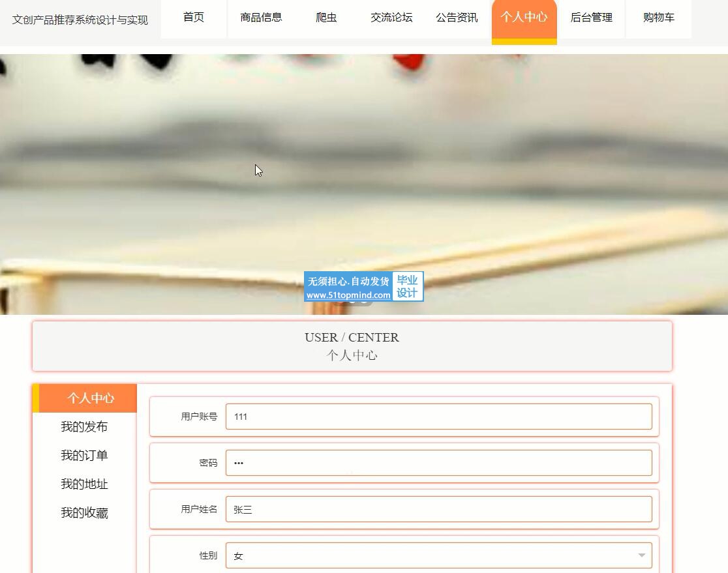
Task: Focus the 用户账号 input field
Action: coord(439,417)
